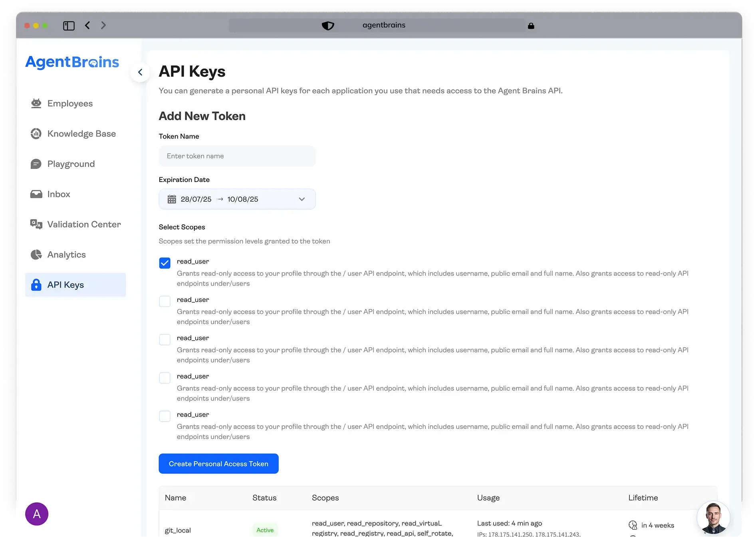Screen dimensions: 756x537
Task: Click the green Active status badge
Action: 265,530
